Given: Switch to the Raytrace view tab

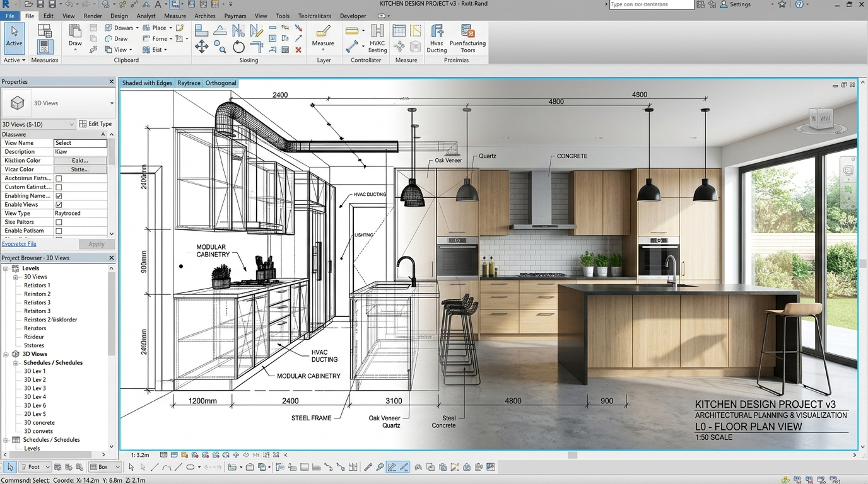Looking at the screenshot, I should coord(189,83).
